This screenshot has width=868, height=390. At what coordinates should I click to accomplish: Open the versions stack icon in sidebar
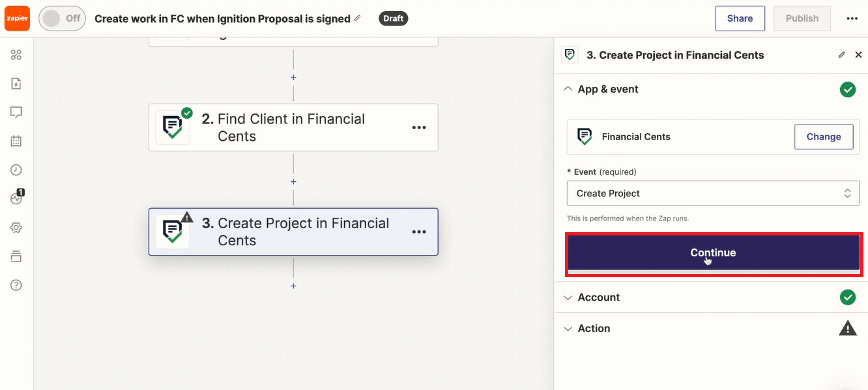point(16,256)
